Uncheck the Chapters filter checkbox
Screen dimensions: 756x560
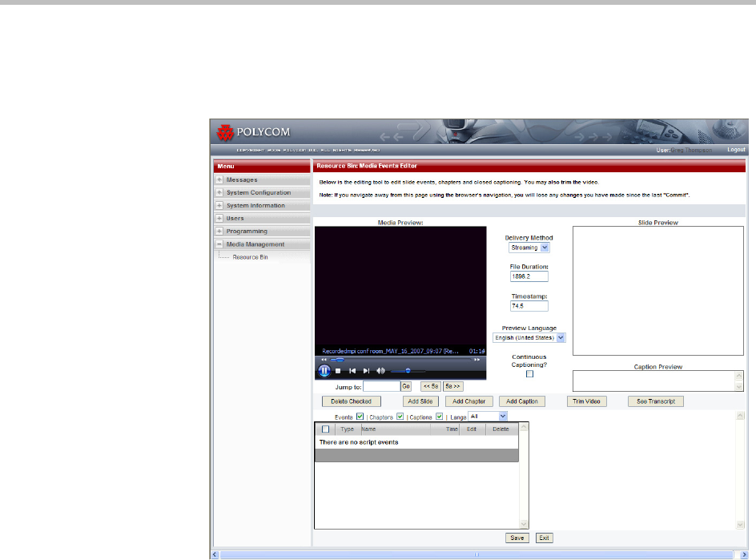tap(400, 417)
